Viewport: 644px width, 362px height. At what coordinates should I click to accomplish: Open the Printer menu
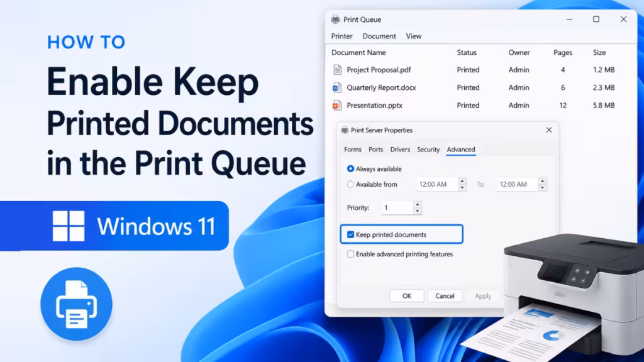(341, 36)
